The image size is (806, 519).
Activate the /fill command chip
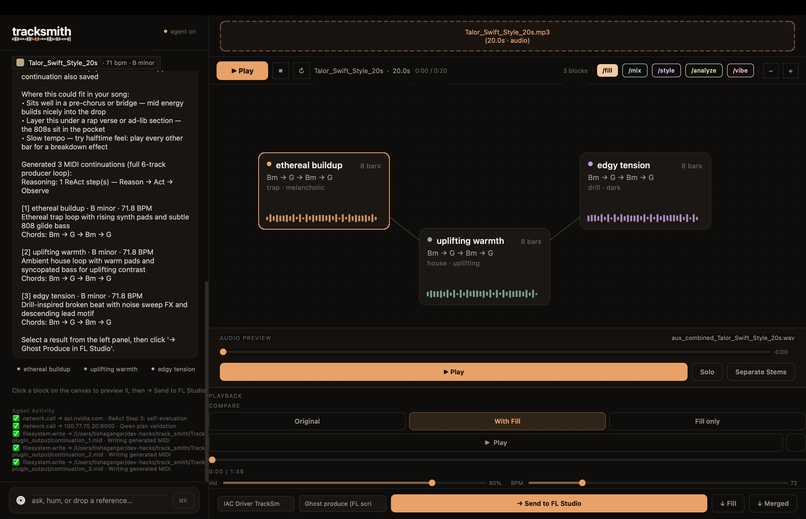tap(607, 70)
